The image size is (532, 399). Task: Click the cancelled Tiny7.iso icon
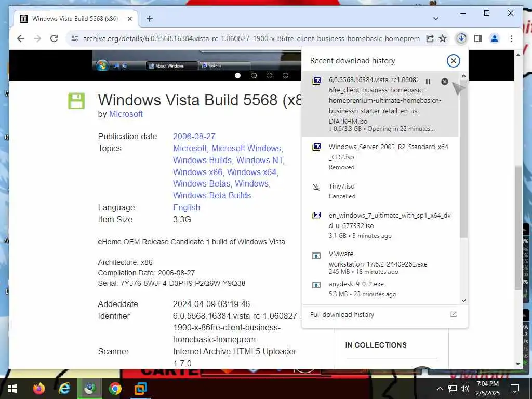tap(316, 187)
